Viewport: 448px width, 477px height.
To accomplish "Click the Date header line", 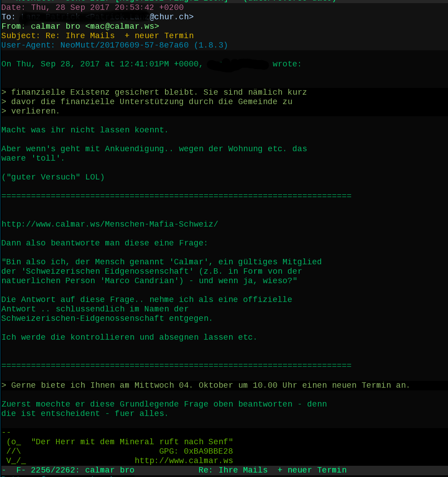I will tap(92, 7).
